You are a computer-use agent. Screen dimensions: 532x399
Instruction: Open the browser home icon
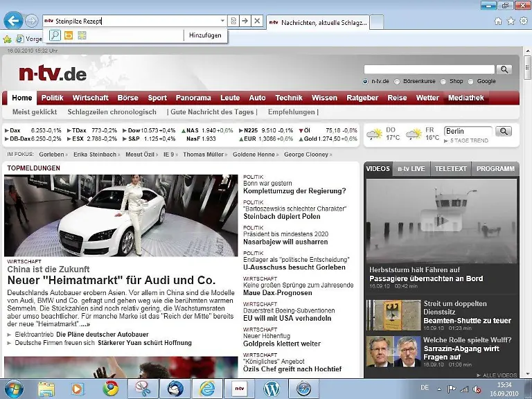[x=497, y=21]
